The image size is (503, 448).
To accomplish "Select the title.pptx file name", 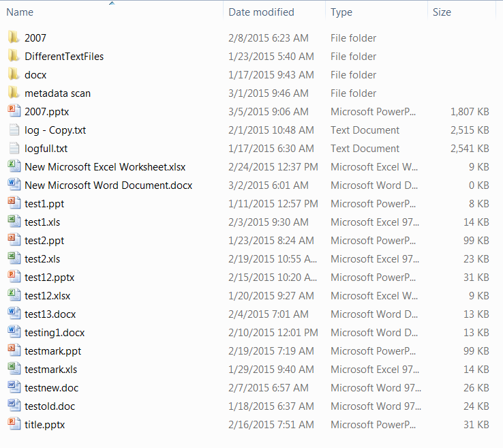I will [44, 425].
